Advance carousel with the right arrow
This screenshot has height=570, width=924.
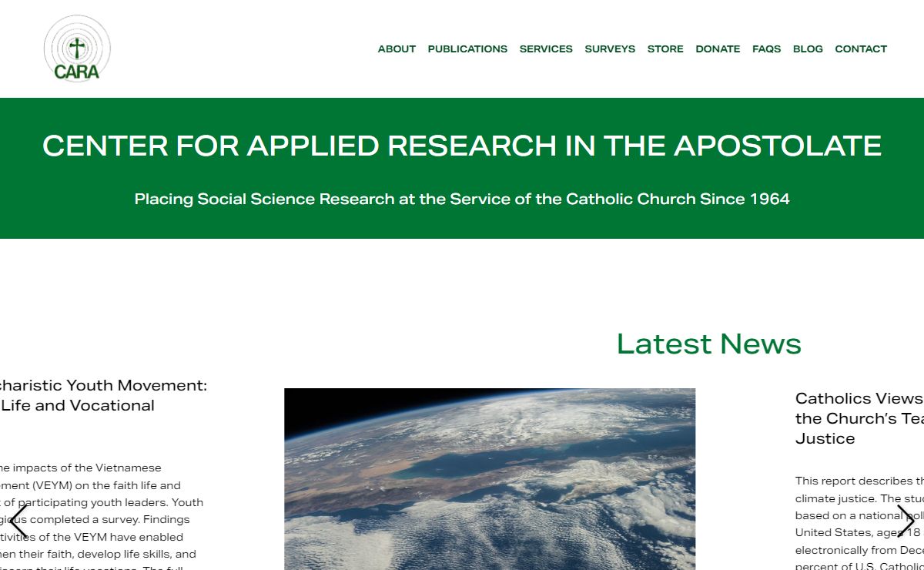tap(906, 521)
